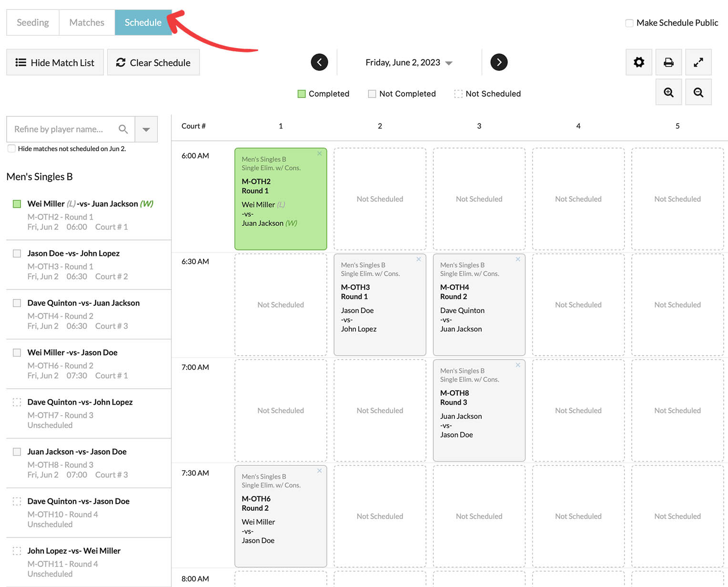Open the date picker for Friday, June 2, 2023
Viewport: 728px width, 587px height.
click(408, 63)
